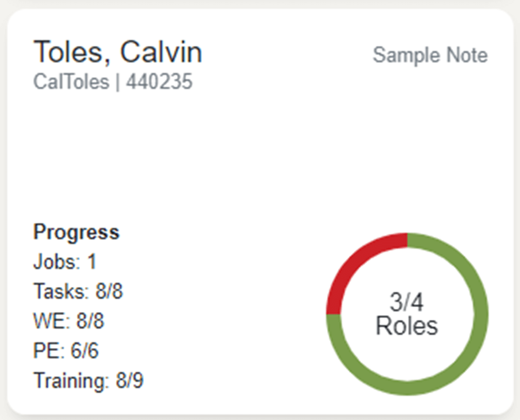Click the pipe separator between CalToles and 440235

(117, 82)
